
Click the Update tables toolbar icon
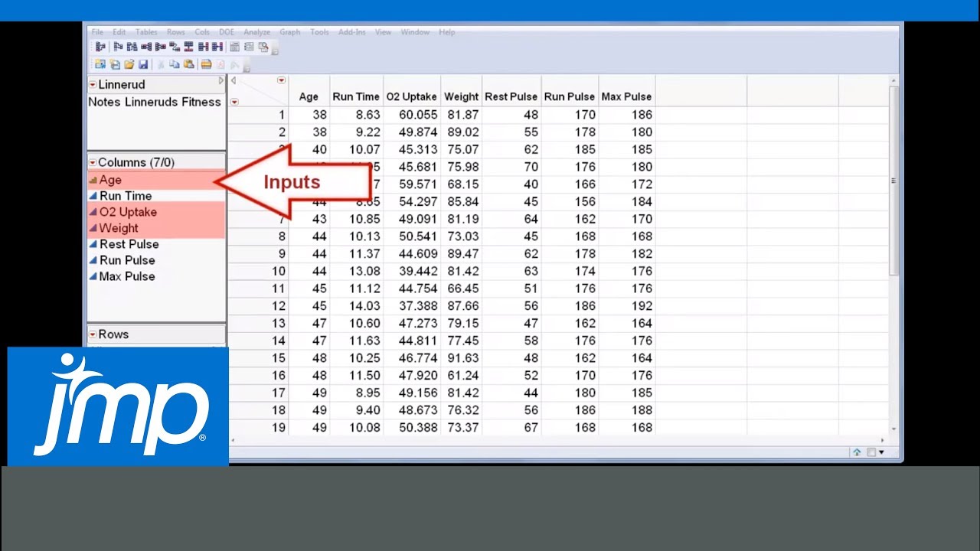pos(217,47)
